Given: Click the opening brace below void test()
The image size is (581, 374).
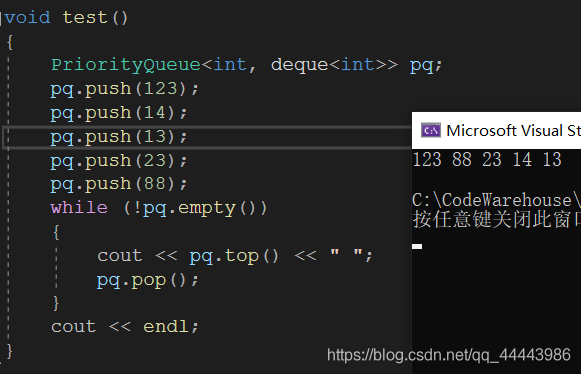Looking at the screenshot, I should (10, 42).
